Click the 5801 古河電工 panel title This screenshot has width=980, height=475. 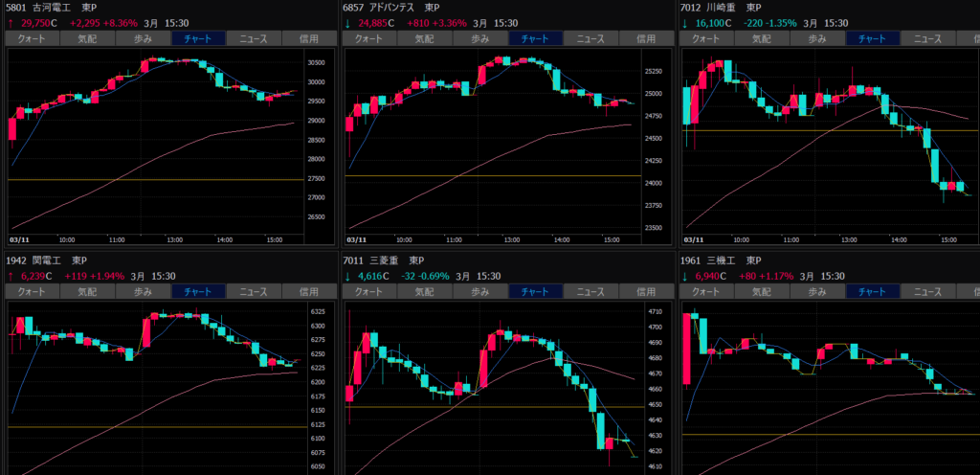point(46,8)
